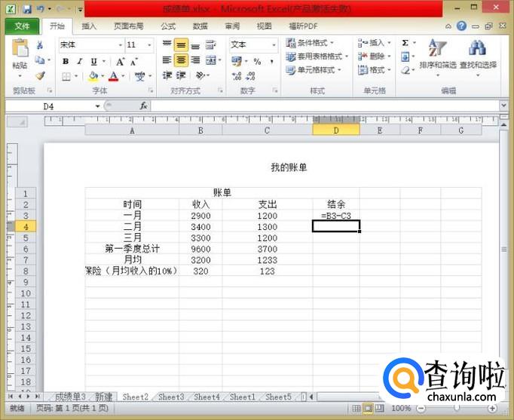
Task: Expand the formula bar
Action: point(504,106)
